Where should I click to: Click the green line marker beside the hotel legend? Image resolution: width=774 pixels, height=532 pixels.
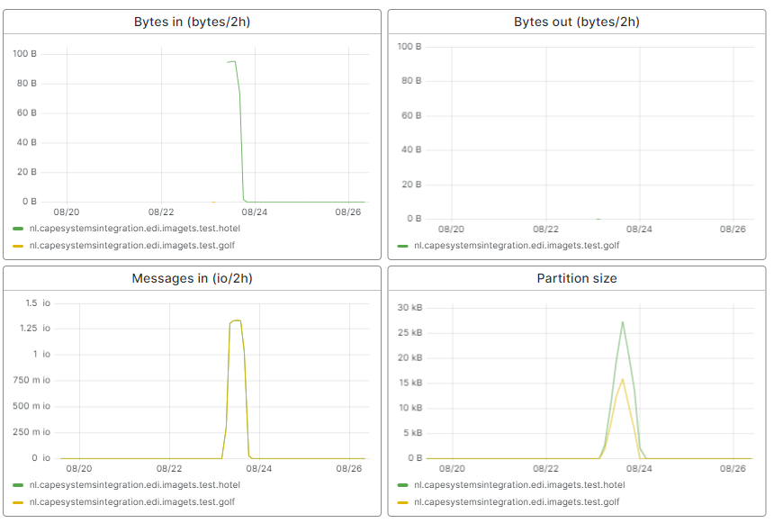[x=17, y=228]
